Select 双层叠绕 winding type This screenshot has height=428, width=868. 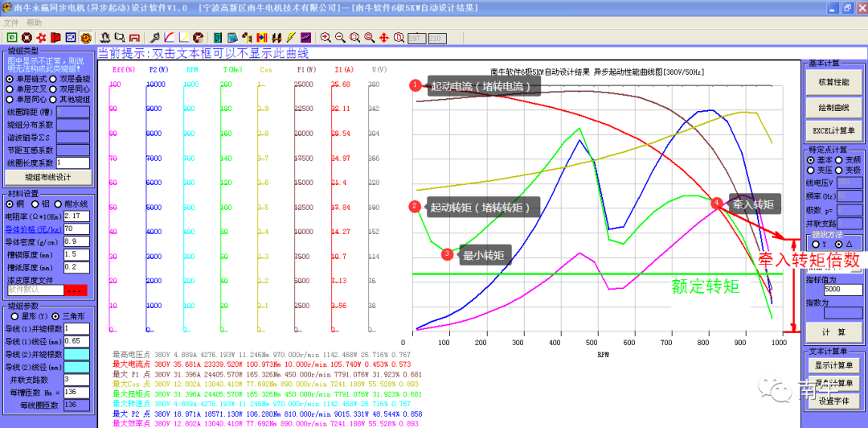click(70, 80)
